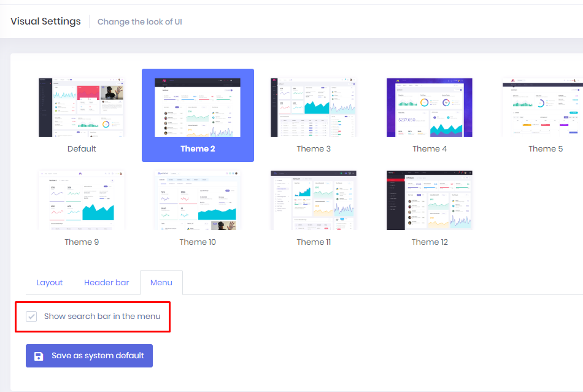583x392 pixels.
Task: Select the Theme 3 thumbnail
Action: coord(314,107)
